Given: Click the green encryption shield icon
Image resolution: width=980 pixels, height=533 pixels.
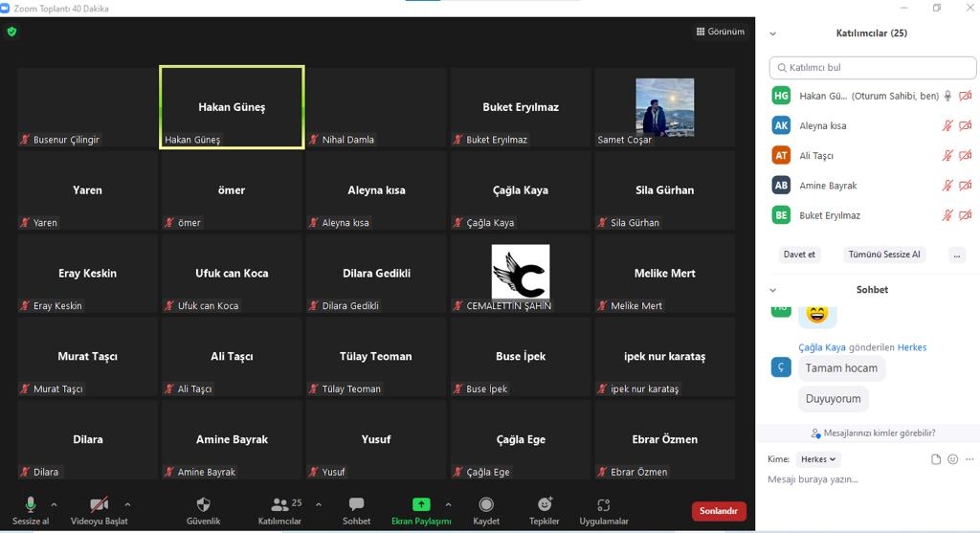Looking at the screenshot, I should pyautogui.click(x=11, y=32).
